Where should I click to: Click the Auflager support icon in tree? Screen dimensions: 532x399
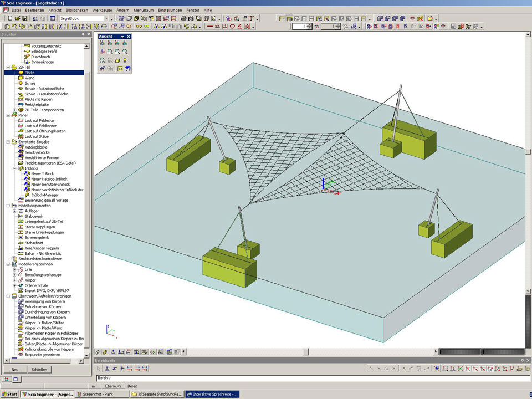coord(21,211)
